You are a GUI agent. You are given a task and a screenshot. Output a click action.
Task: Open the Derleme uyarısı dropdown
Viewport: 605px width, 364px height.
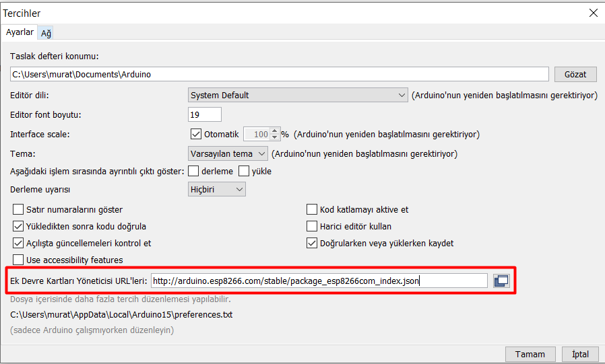click(216, 190)
